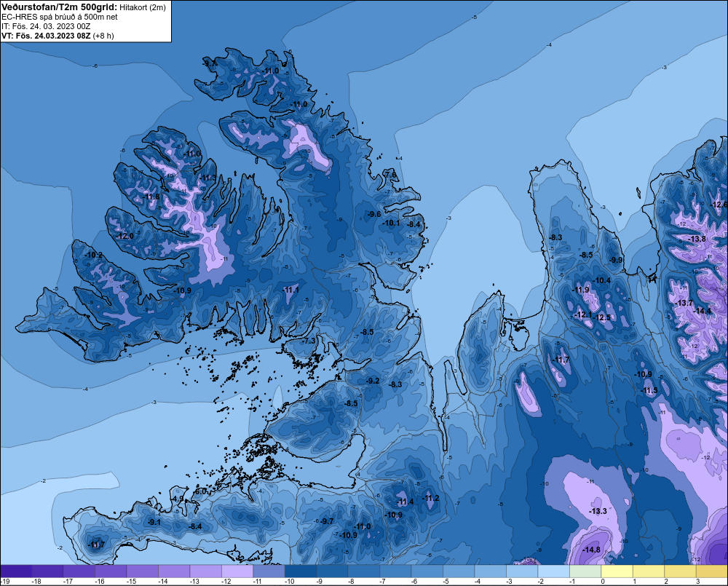Click the -10.1 temperature value
The height and width of the screenshot is (586, 728).
[391, 223]
